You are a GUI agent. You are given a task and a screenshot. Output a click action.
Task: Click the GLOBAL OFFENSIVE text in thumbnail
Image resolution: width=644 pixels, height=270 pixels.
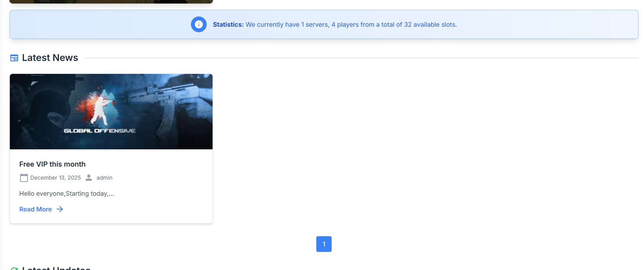pos(100,130)
